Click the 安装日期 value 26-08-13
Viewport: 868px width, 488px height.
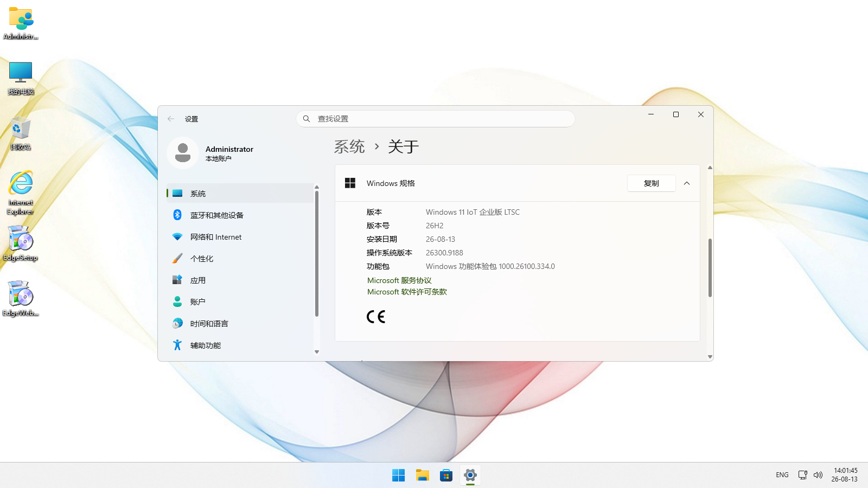[x=441, y=239]
